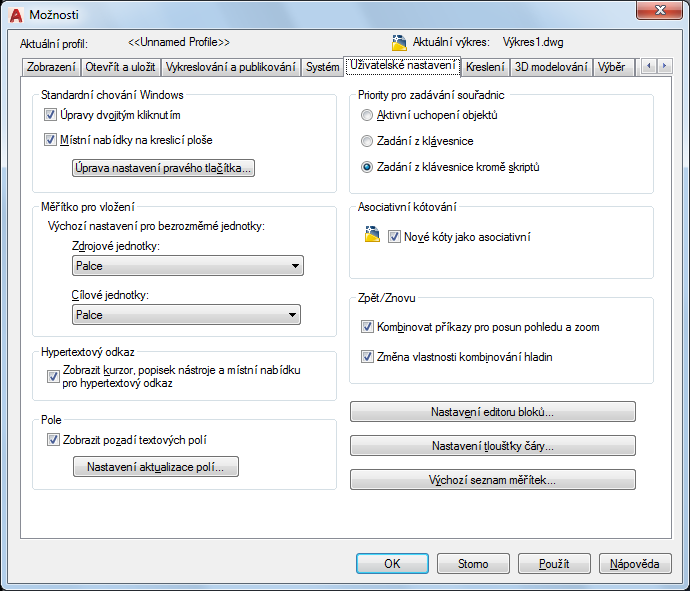This screenshot has width=690, height=591.
Task: Expand the Cílové jednotky combo box
Action: tap(187, 315)
